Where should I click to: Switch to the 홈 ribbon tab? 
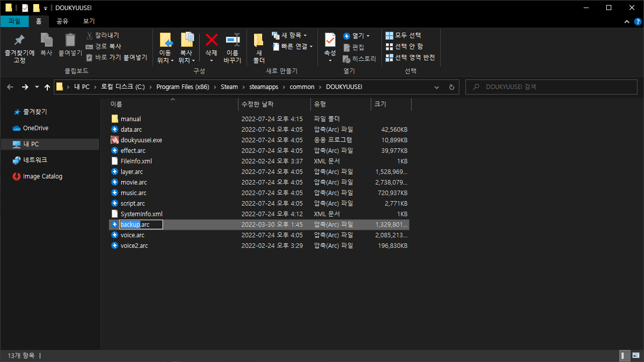(x=39, y=21)
